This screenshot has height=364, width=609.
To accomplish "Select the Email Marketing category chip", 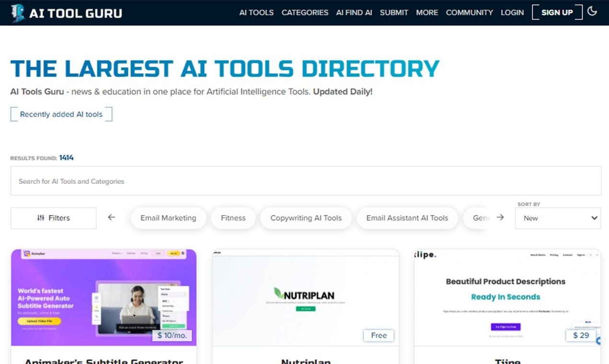I will [168, 218].
